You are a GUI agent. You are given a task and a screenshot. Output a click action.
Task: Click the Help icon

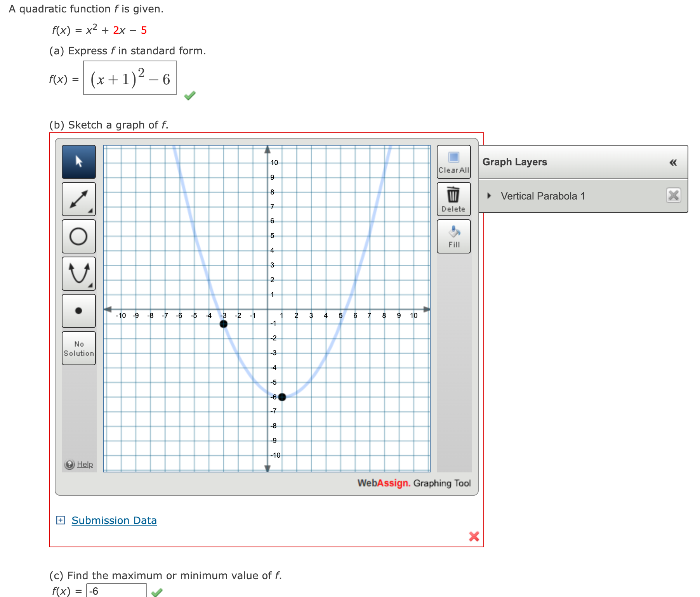[70, 464]
